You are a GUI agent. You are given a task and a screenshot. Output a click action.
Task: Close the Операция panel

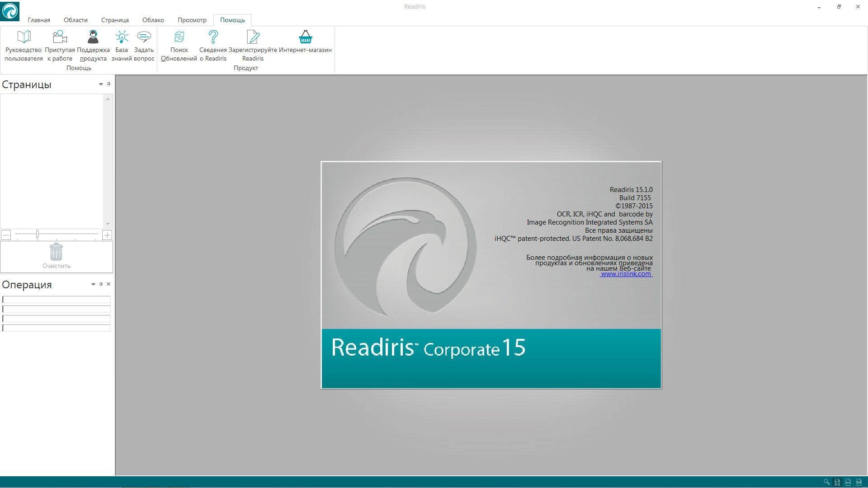point(108,284)
